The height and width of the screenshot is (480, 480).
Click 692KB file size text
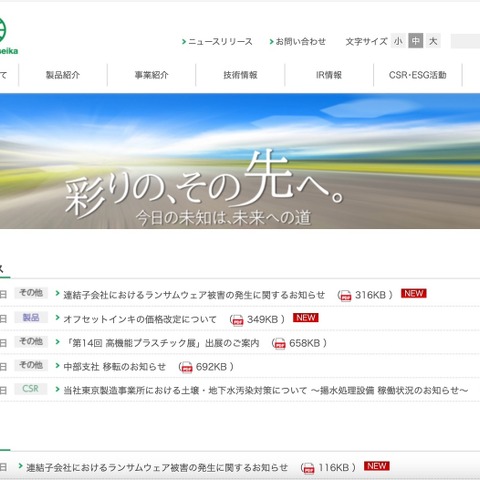211,367
